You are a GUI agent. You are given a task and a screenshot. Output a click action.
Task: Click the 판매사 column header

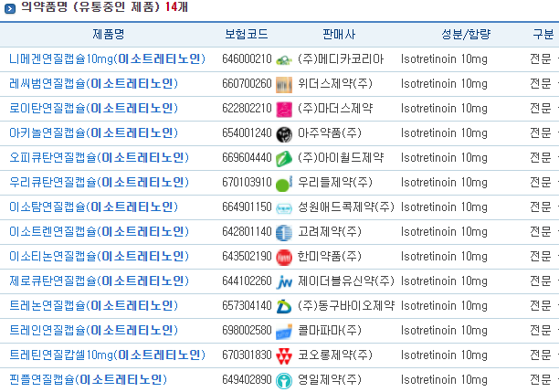pos(339,34)
